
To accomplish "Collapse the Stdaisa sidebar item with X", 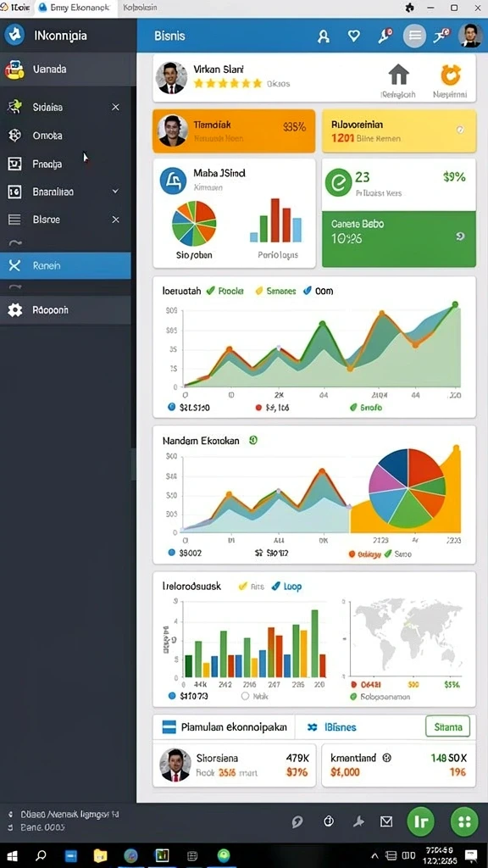I will pos(115,108).
